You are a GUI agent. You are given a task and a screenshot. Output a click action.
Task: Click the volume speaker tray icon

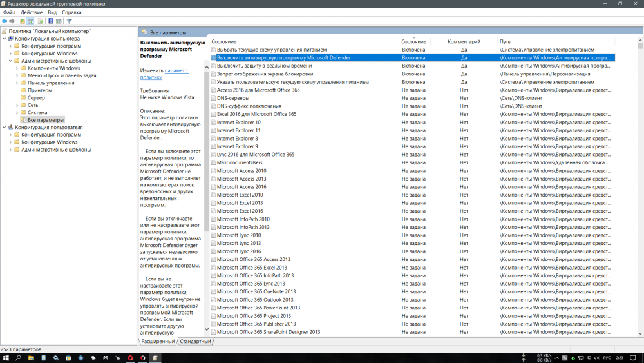tap(596, 358)
